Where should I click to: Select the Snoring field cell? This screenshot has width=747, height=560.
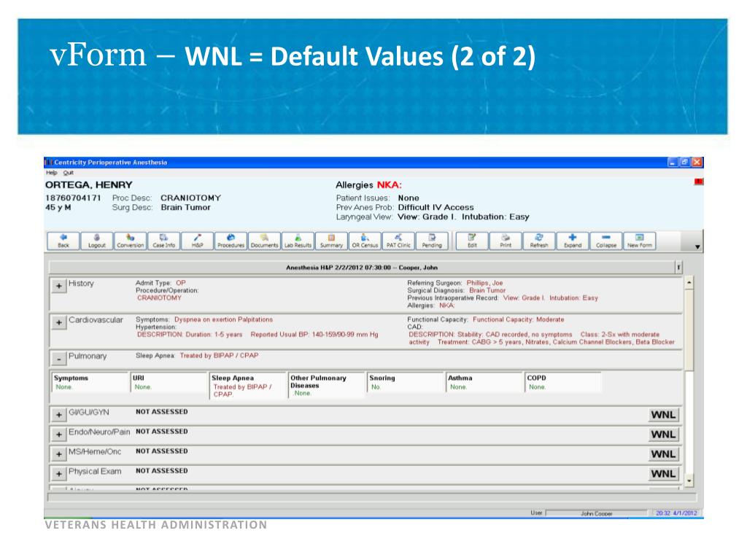coord(405,382)
